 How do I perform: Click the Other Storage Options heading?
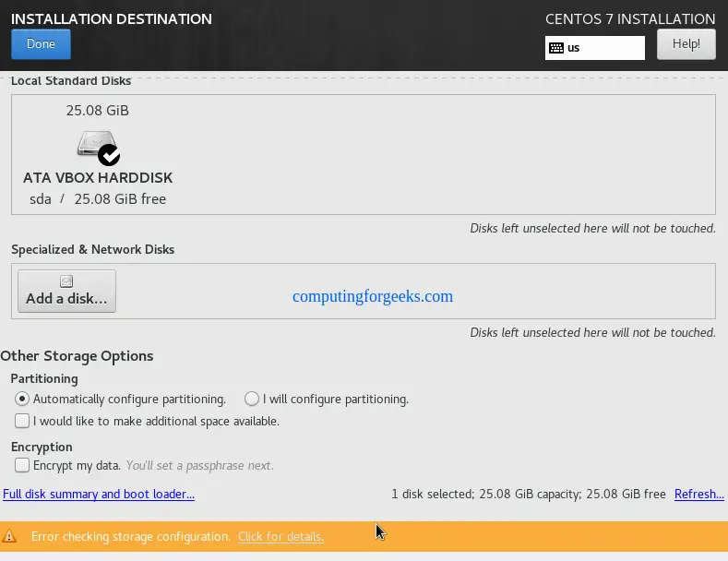77,356
